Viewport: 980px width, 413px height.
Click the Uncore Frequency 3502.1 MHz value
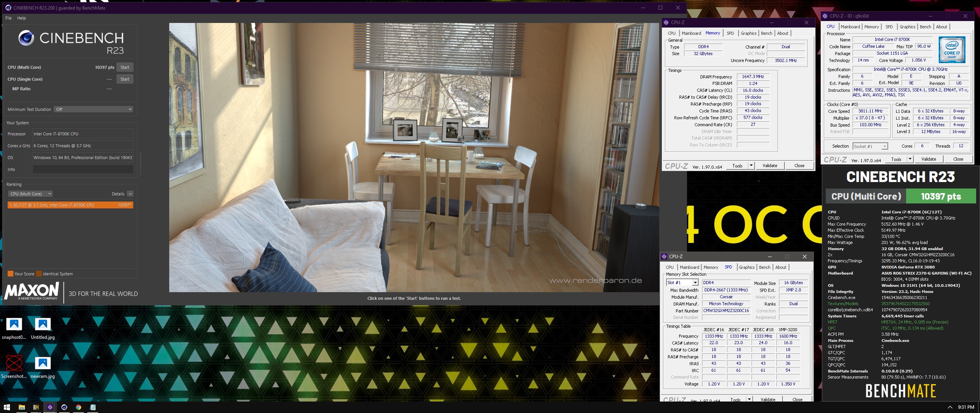click(786, 60)
